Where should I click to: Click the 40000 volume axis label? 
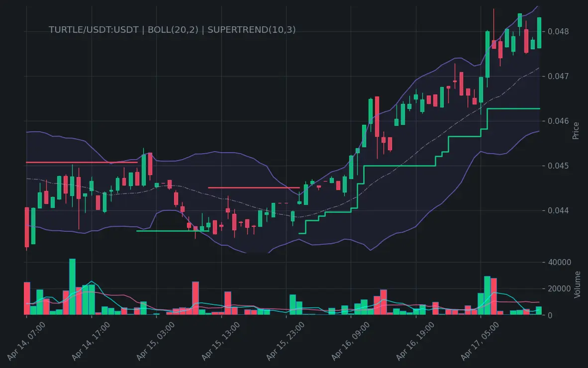[x=559, y=262]
